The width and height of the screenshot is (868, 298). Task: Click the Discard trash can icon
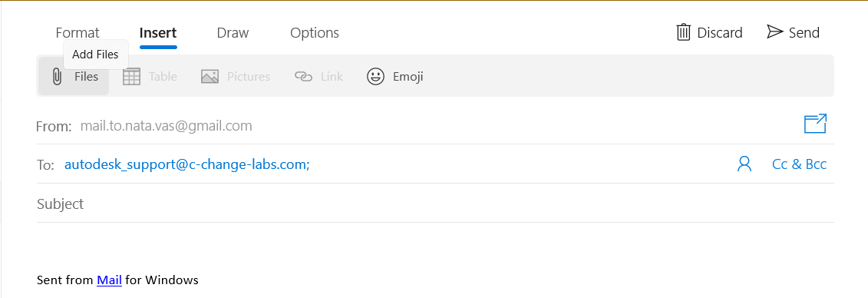click(684, 32)
